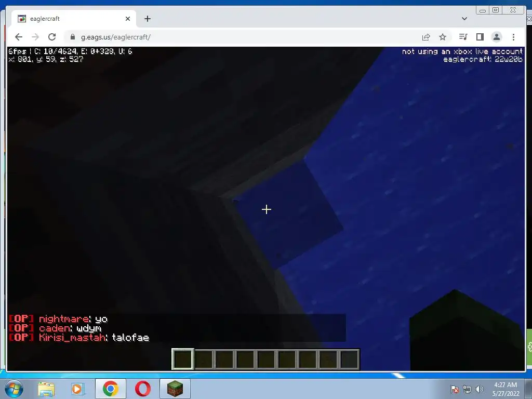532x399 pixels.
Task: Click the fps debug text line
Action: [70, 51]
